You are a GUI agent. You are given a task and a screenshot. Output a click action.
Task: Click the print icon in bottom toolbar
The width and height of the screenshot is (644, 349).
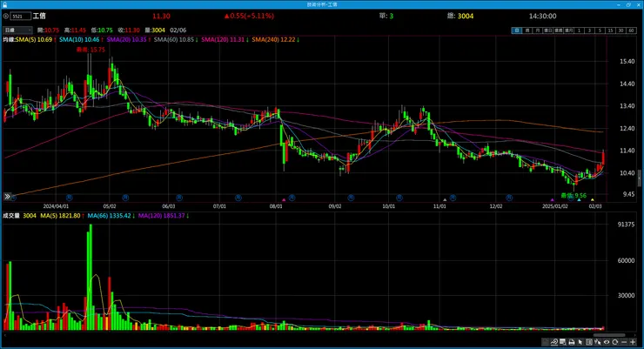coord(571,342)
